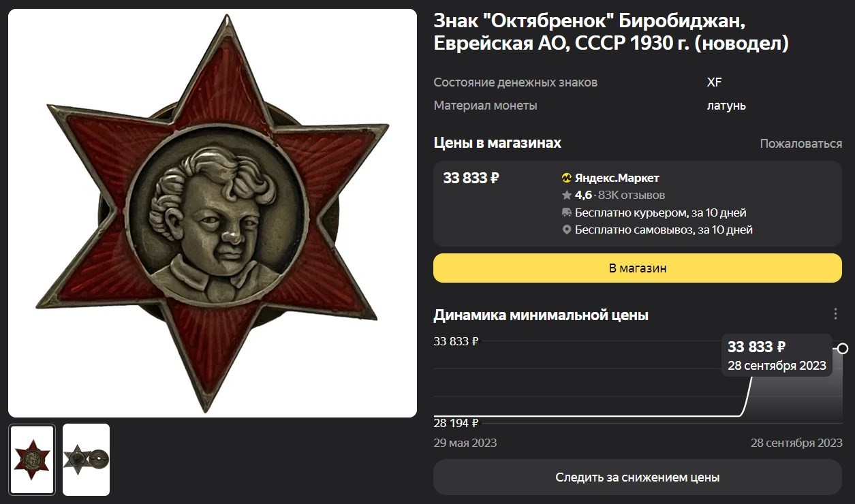This screenshot has width=855, height=504.
Task: Click Следить за снижением цены button
Action: [x=638, y=477]
